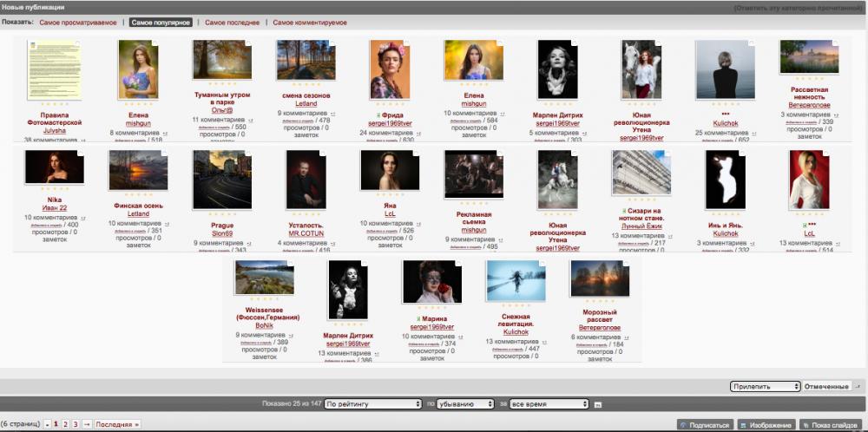Open author link Letland under смена сезонов
Screen dimensions: 868x432
click(306, 103)
